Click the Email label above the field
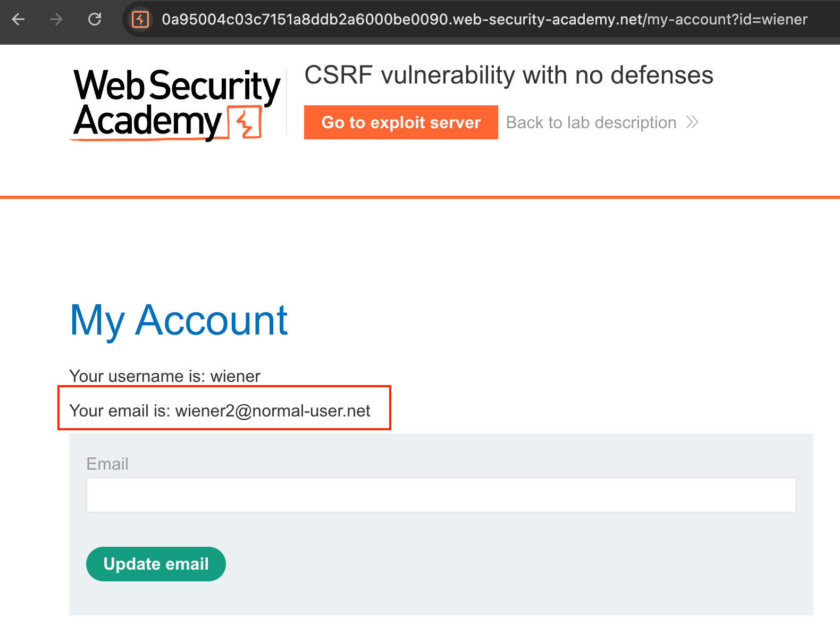840x634 pixels. [x=107, y=464]
